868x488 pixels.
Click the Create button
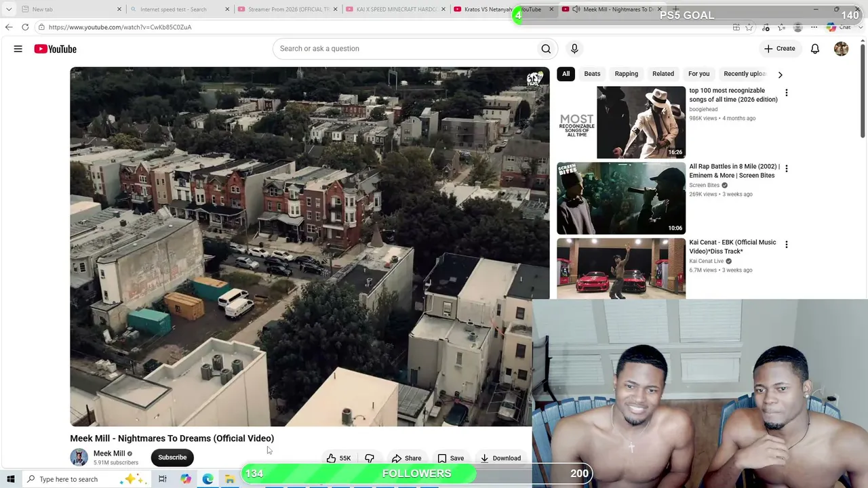point(780,49)
